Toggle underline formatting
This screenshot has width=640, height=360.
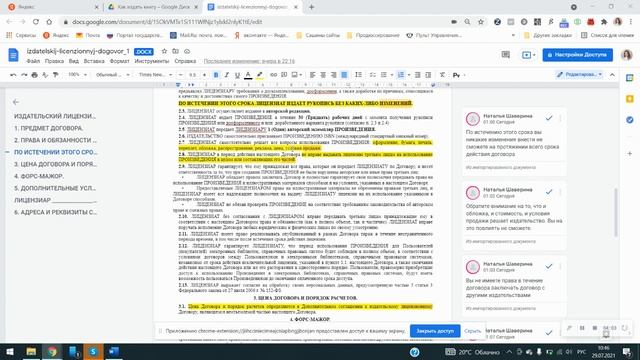[x=237, y=75]
